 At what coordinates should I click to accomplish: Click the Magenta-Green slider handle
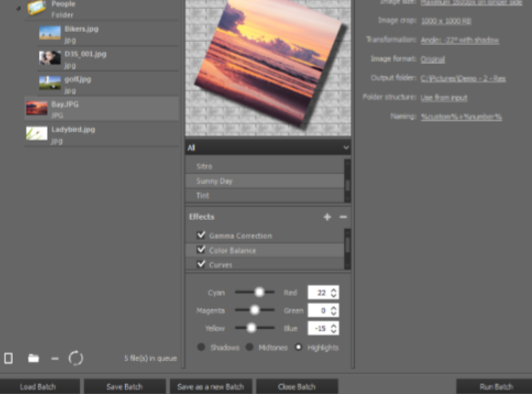coord(255,310)
